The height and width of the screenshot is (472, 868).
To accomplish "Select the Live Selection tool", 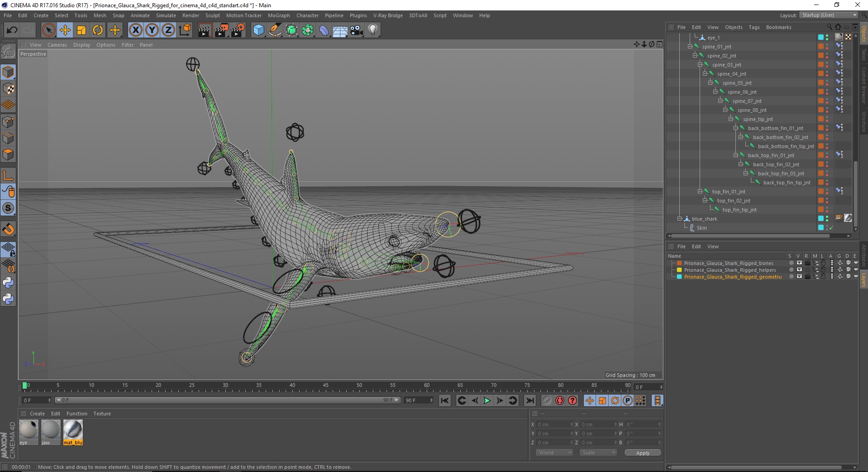I will [x=48, y=30].
